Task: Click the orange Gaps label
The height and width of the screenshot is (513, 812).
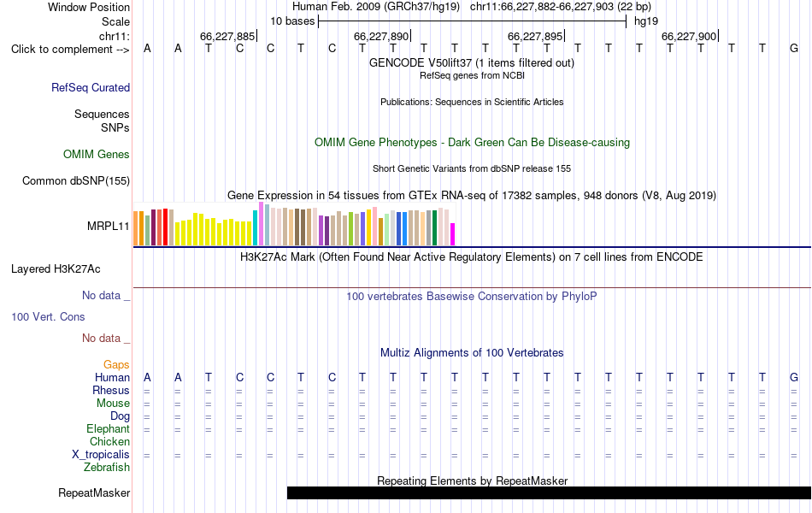Action: pyautogui.click(x=116, y=365)
